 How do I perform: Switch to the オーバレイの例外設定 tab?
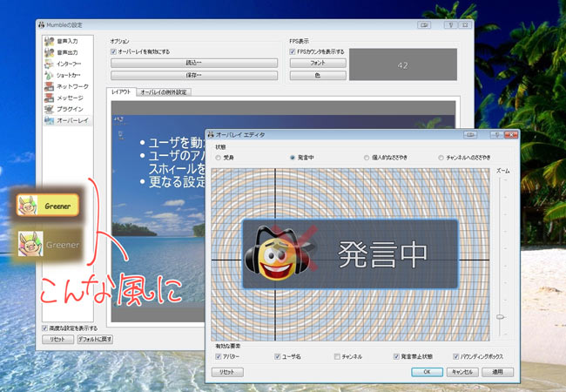(165, 91)
